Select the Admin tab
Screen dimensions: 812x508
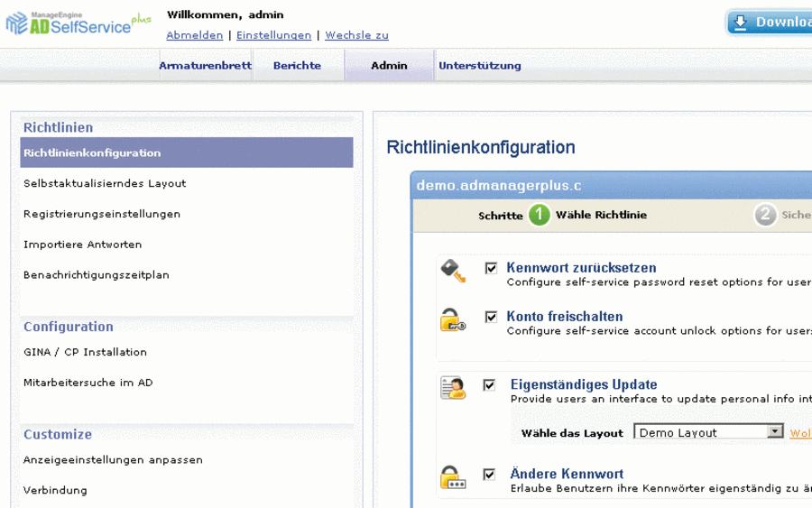[389, 65]
